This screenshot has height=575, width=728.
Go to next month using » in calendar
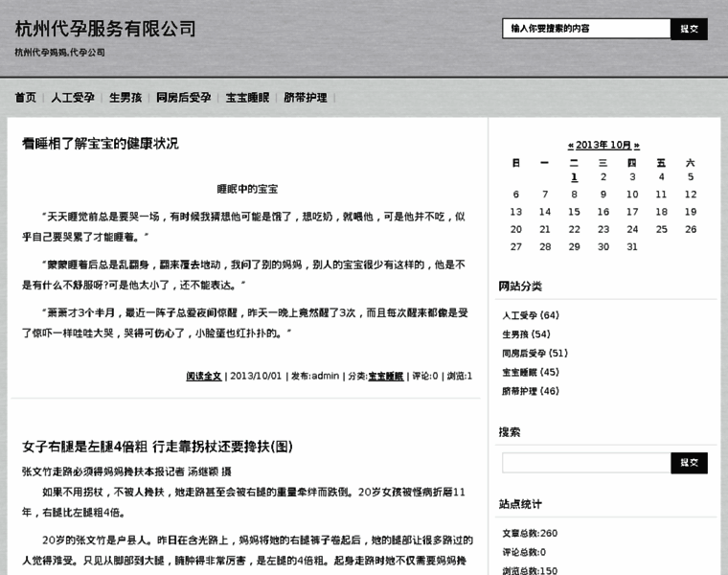tap(637, 146)
